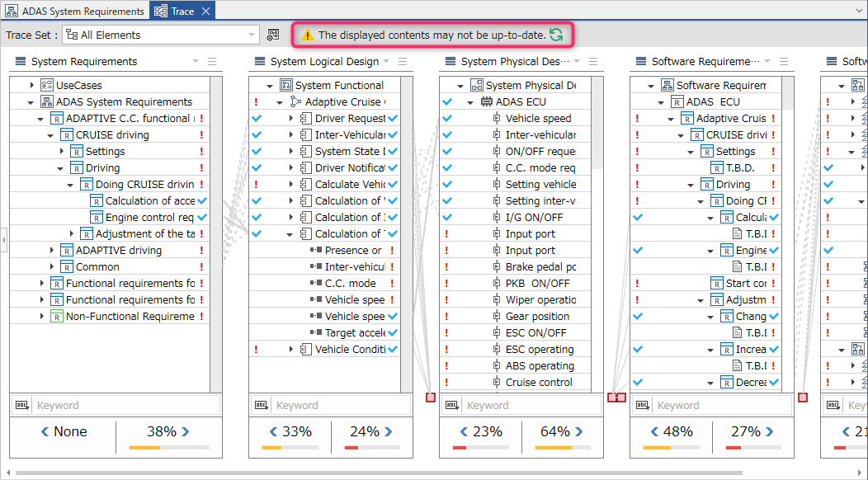Switch to ADAS System Requirements tab
The width and height of the screenshot is (868, 480).
tap(75, 11)
